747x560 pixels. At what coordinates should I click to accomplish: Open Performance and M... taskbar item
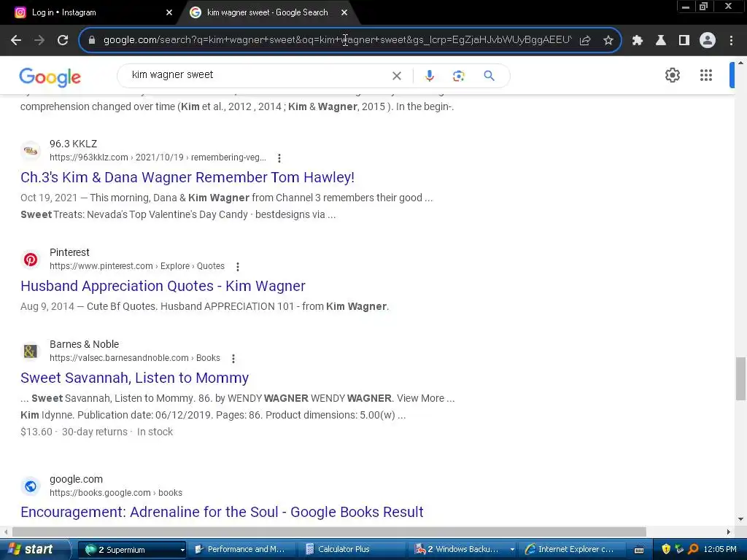pyautogui.click(x=242, y=549)
